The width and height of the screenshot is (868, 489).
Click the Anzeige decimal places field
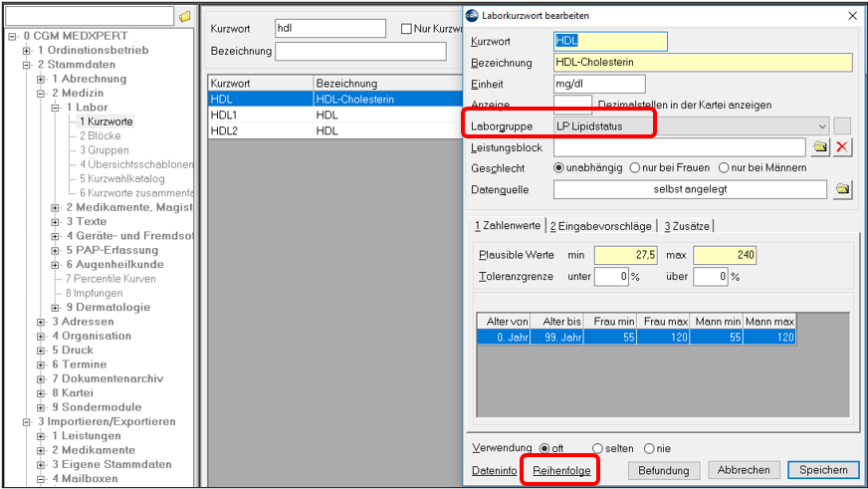[x=572, y=104]
